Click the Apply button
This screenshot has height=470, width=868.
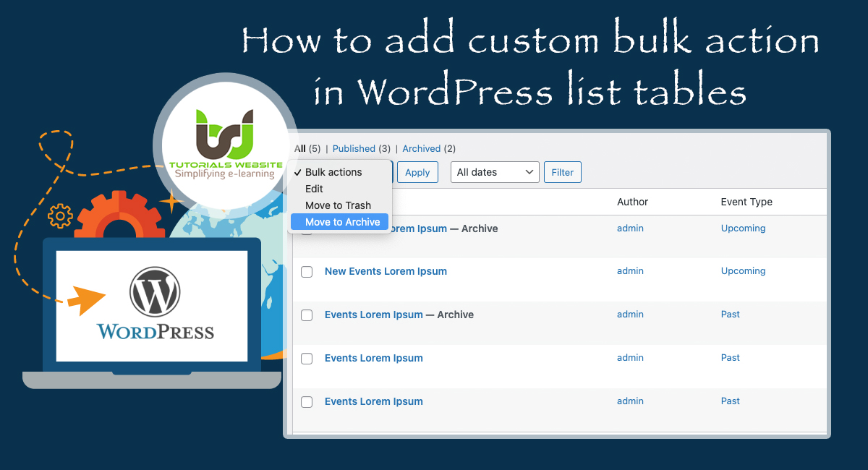(417, 172)
